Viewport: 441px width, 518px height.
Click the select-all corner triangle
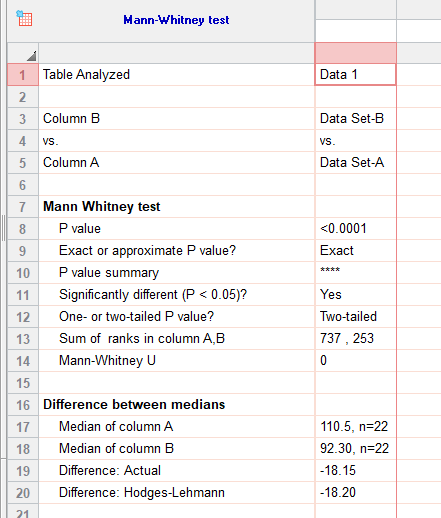[31, 56]
